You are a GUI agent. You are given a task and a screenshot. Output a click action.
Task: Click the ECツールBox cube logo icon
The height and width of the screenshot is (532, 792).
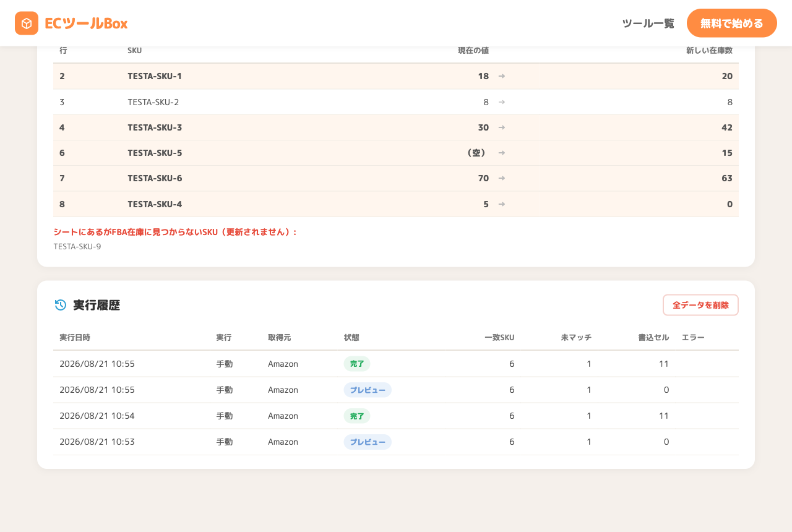(27, 24)
